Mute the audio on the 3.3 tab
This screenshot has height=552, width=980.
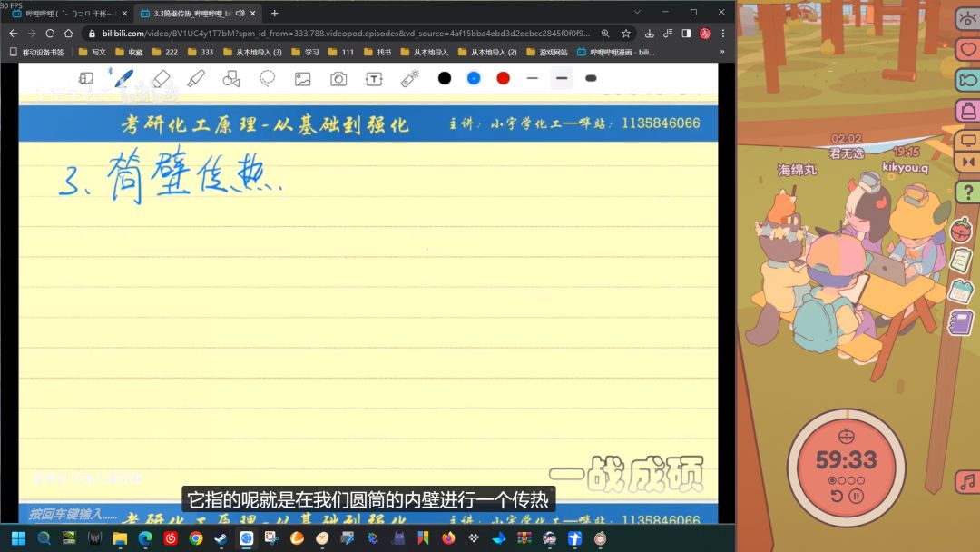point(240,13)
